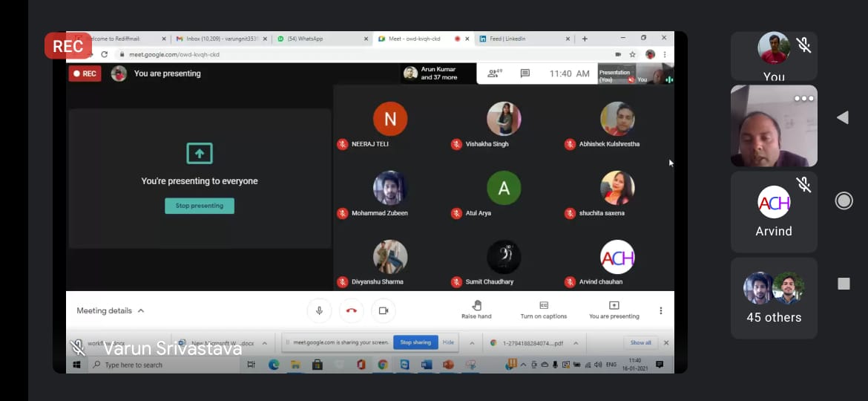Click the blue Stop sharing button
This screenshot has height=401, width=868.
(415, 342)
